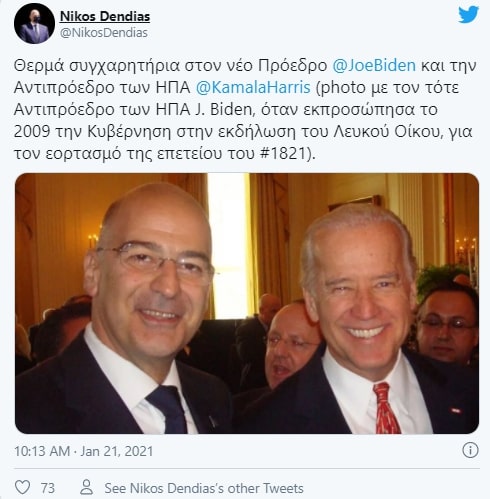Click the person icon beside other Tweets
Viewport: 490px width, 499px height.
pos(86,487)
